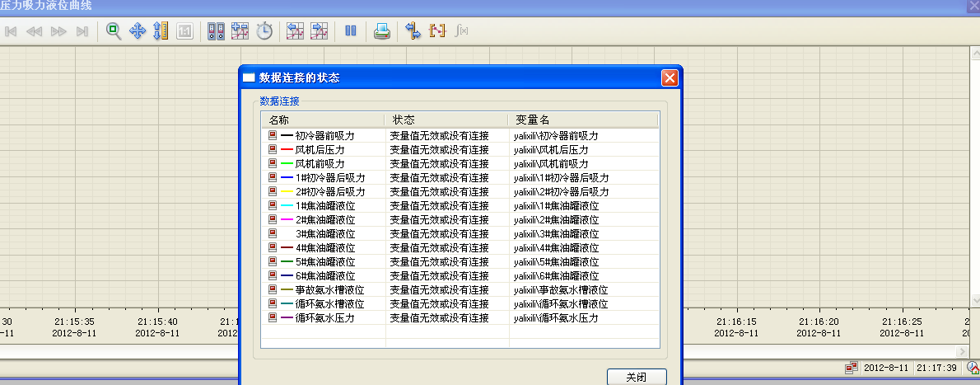The height and width of the screenshot is (385, 980).
Task: Click the zoom magnifier tool in toolbar
Action: click(114, 31)
